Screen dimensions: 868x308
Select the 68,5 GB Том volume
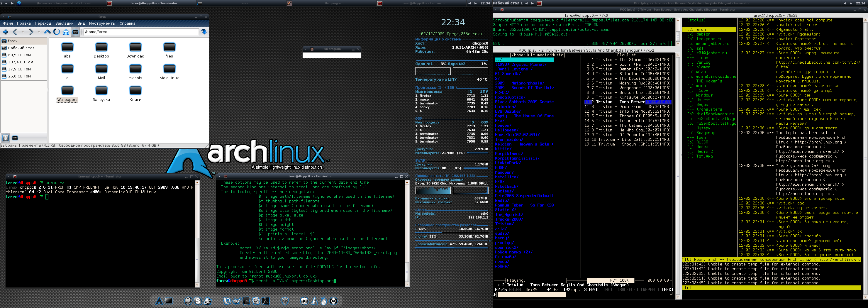point(24,55)
